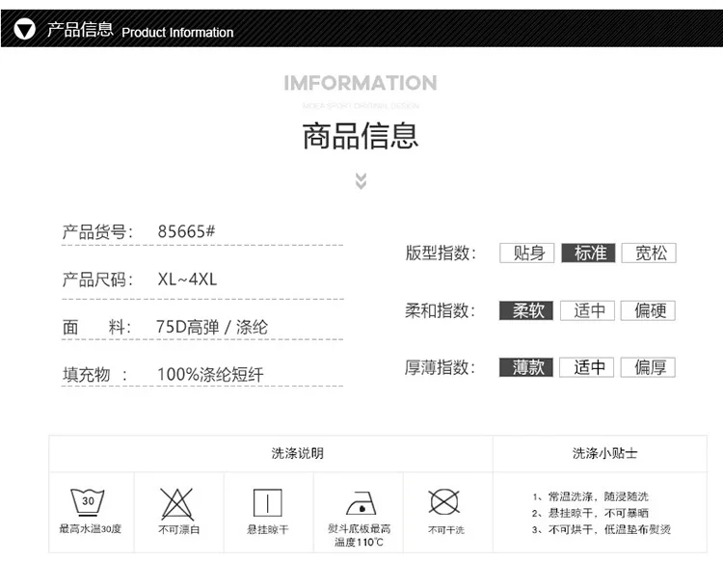Click the fabric value 75D高弹 / 涤纶
This screenshot has width=723, height=588.
click(x=212, y=327)
